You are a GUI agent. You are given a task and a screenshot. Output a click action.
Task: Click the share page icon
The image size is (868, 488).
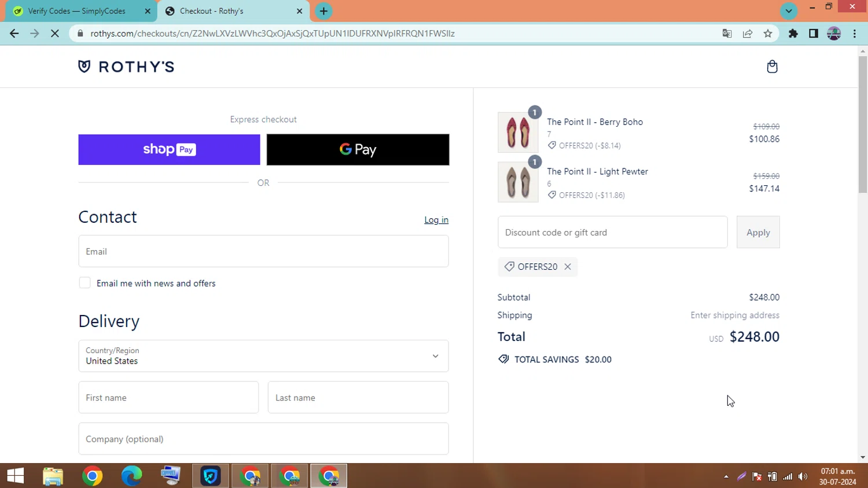click(748, 34)
